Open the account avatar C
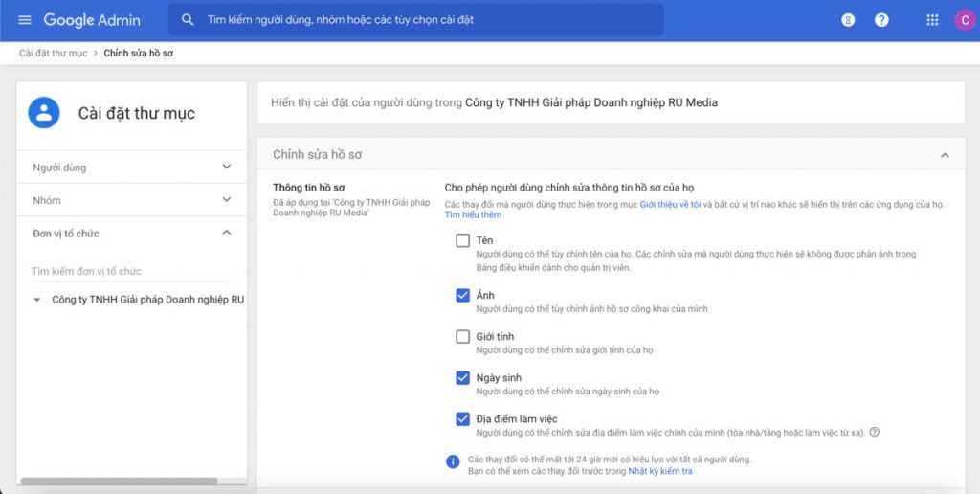Viewport: 980px width, 494px height. (x=965, y=20)
